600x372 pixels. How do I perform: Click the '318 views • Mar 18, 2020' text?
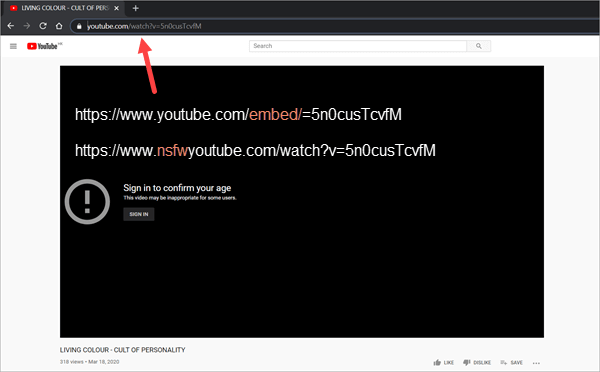90,362
